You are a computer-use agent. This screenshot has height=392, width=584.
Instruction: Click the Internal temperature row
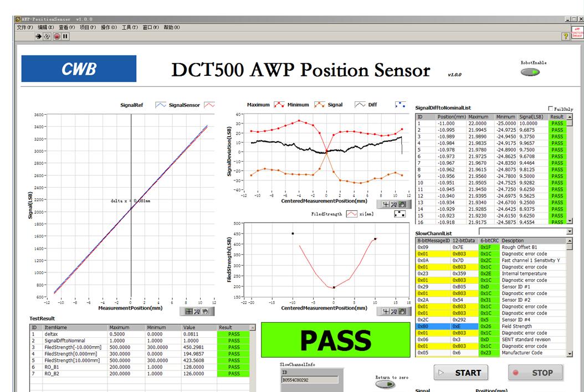tap(490, 274)
